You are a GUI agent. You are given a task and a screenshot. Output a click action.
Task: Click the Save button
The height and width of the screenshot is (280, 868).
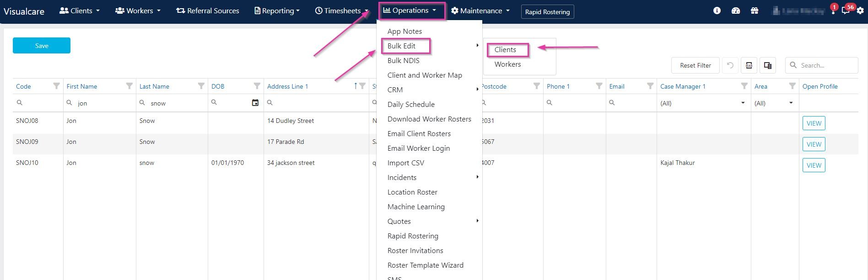coord(42,45)
